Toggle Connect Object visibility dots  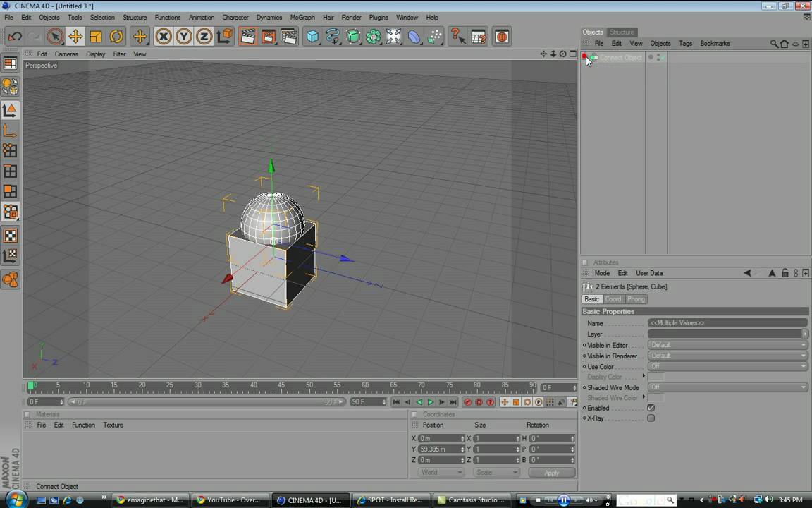658,58
